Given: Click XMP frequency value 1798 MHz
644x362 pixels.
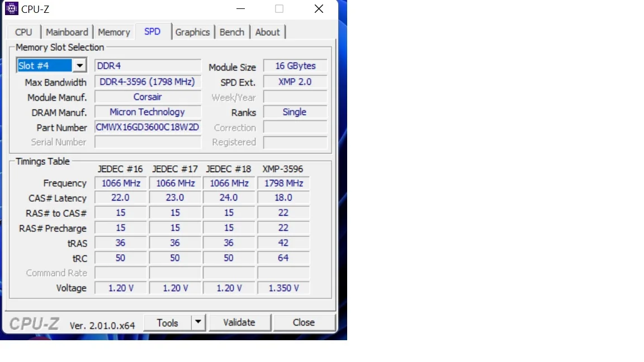Looking at the screenshot, I should (x=283, y=183).
